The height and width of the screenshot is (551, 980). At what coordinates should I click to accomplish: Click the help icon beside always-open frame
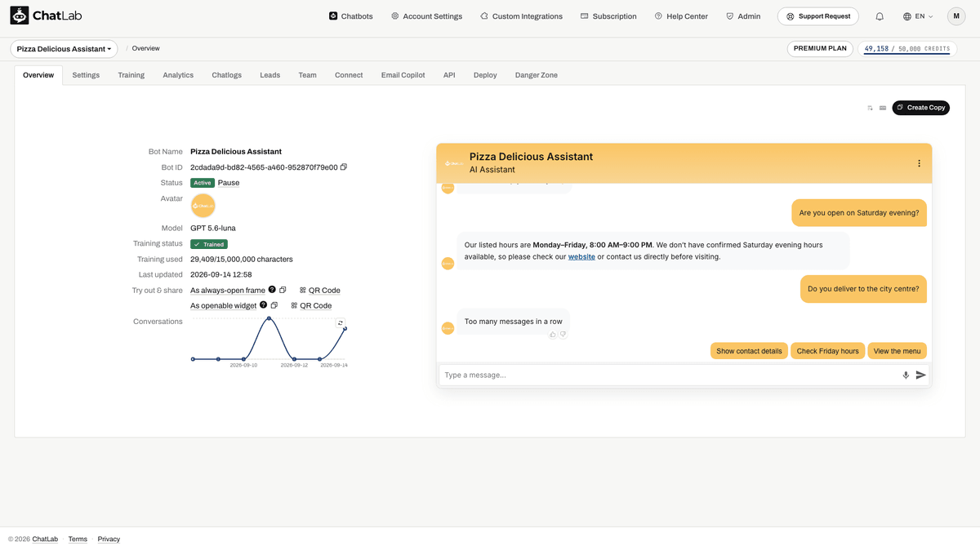pyautogui.click(x=272, y=290)
